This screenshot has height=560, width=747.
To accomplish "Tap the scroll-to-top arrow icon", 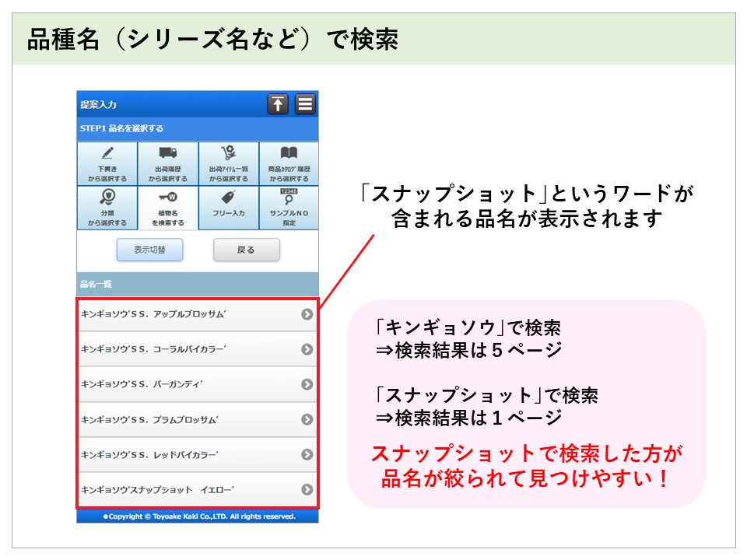I will tap(278, 104).
